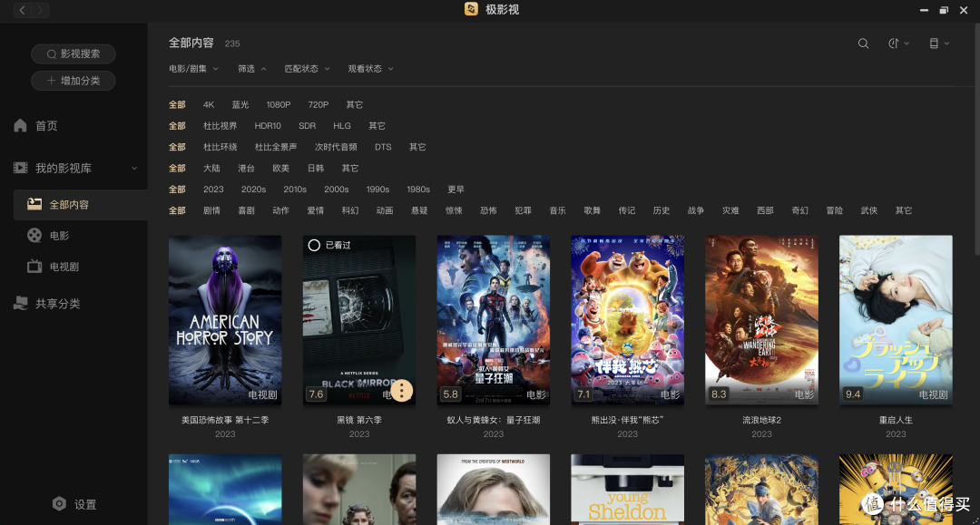Click the TV icon beside 电视剧
The height and width of the screenshot is (525, 980).
pyautogui.click(x=34, y=267)
